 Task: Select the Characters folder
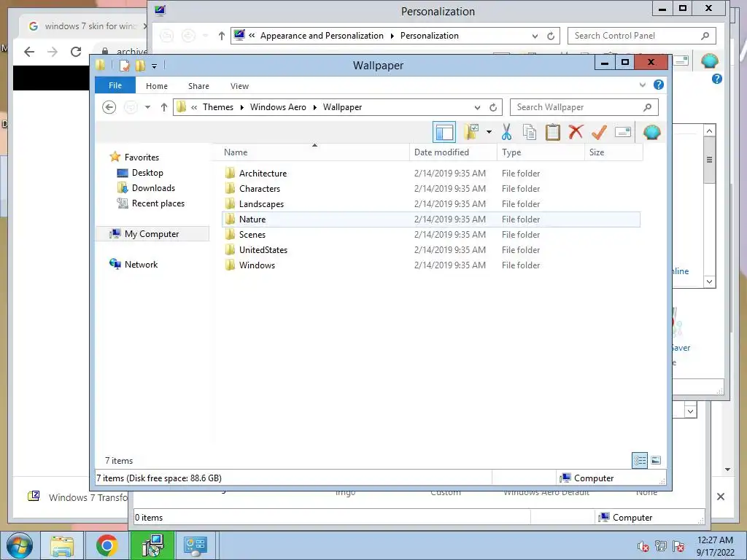tap(431, 189)
